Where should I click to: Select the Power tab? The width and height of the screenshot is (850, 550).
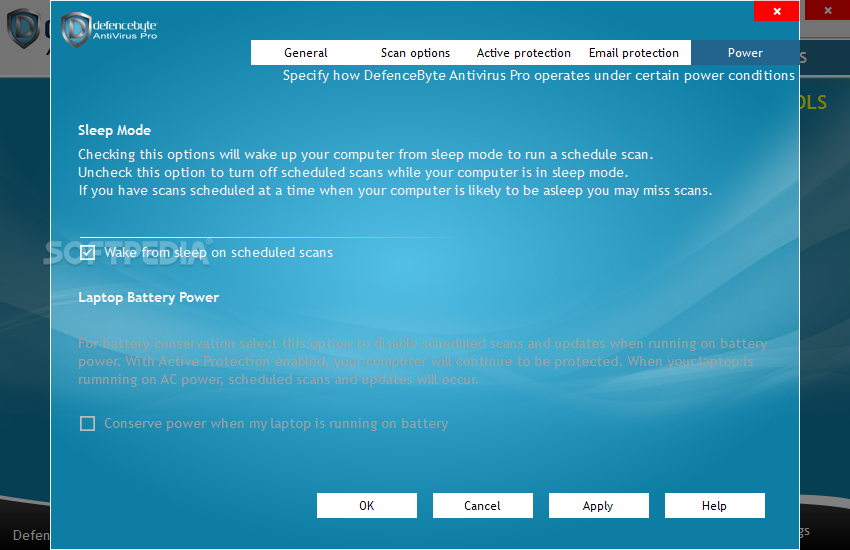[745, 53]
